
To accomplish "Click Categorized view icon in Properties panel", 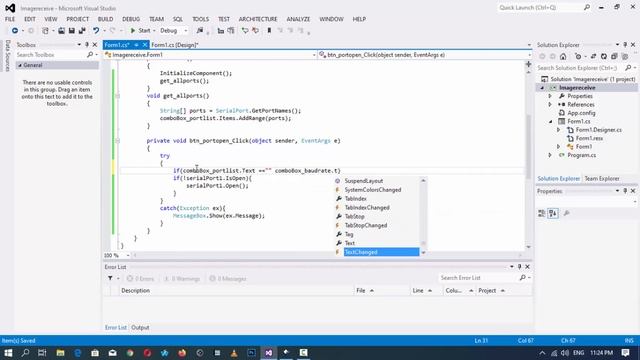I will [542, 213].
